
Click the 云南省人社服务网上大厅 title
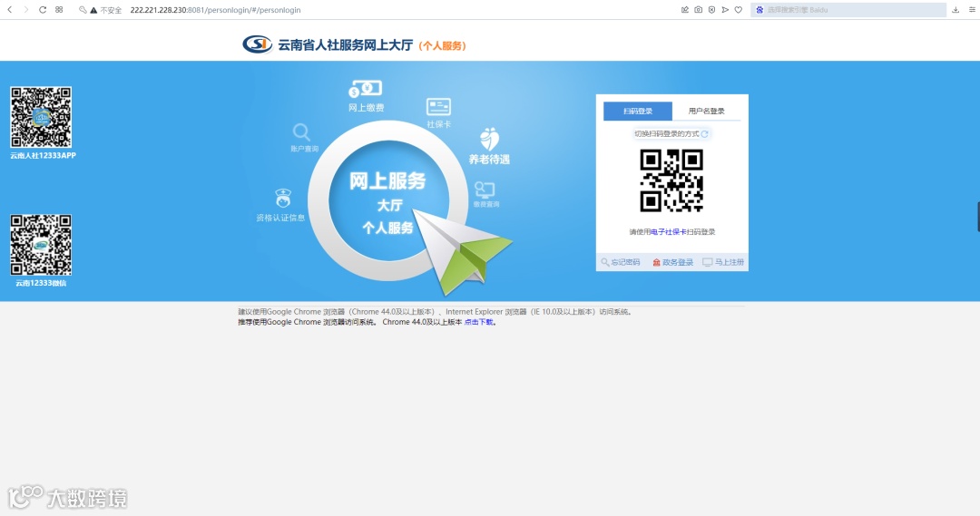(x=345, y=45)
